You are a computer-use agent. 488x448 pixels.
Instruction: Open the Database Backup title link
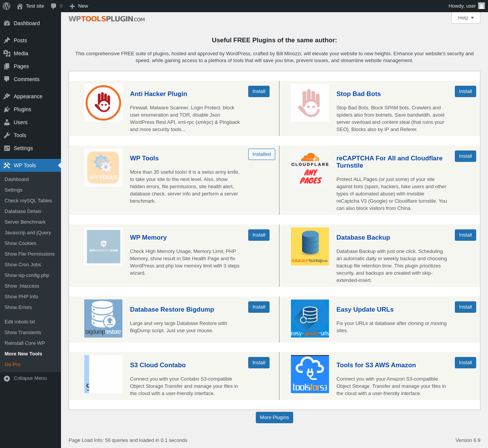click(363, 238)
